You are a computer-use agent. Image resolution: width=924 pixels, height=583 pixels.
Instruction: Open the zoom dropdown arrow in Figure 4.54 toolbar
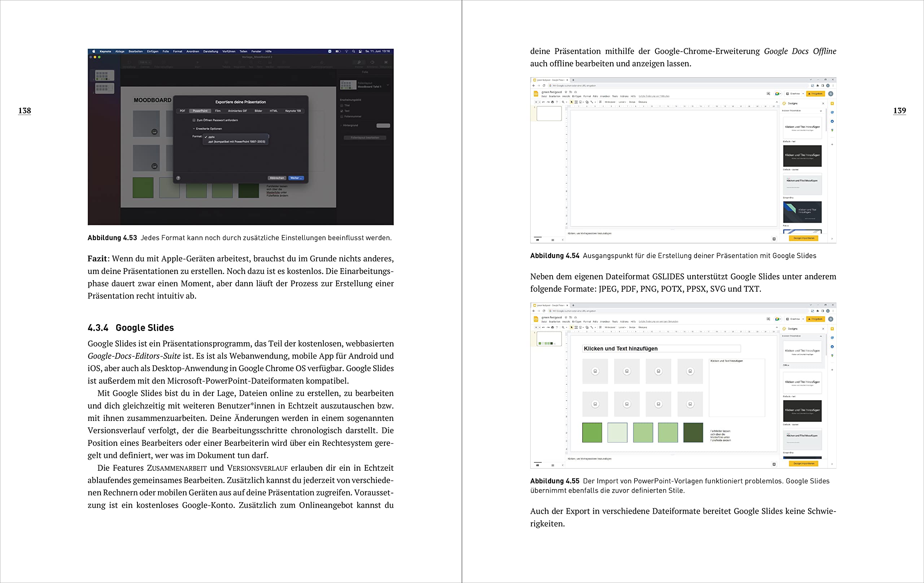click(566, 102)
